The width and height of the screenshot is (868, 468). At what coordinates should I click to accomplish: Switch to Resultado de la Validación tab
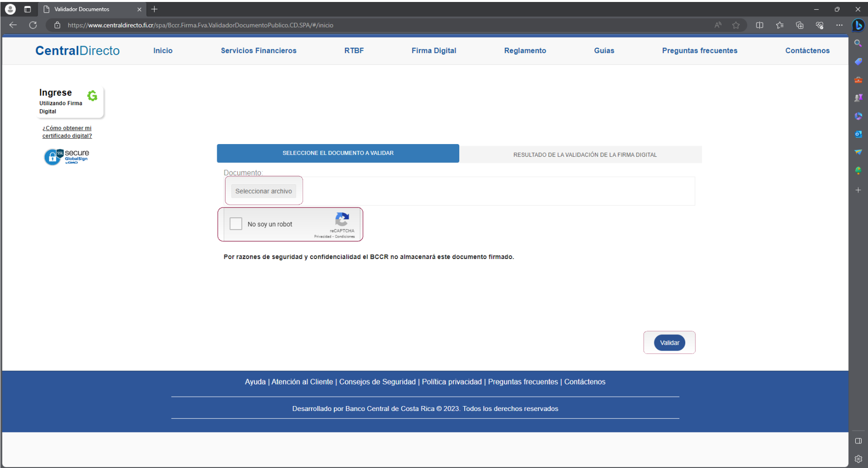585,154
